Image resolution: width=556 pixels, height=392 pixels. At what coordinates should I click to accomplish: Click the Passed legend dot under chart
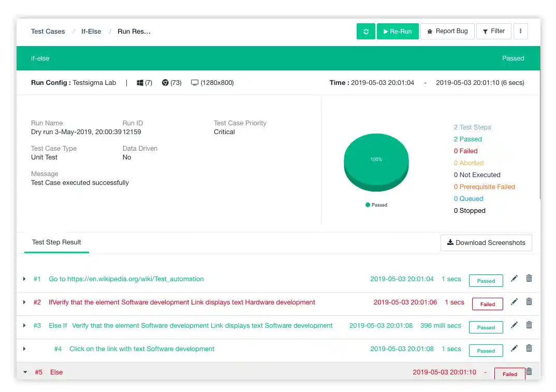tap(368, 205)
